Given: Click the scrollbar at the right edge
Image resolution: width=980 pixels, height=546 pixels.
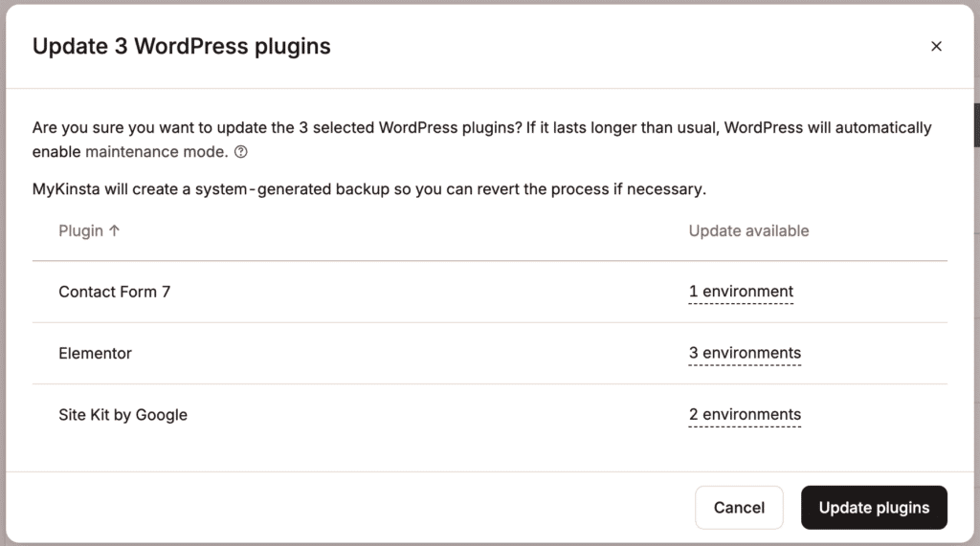Looking at the screenshot, I should (976, 125).
